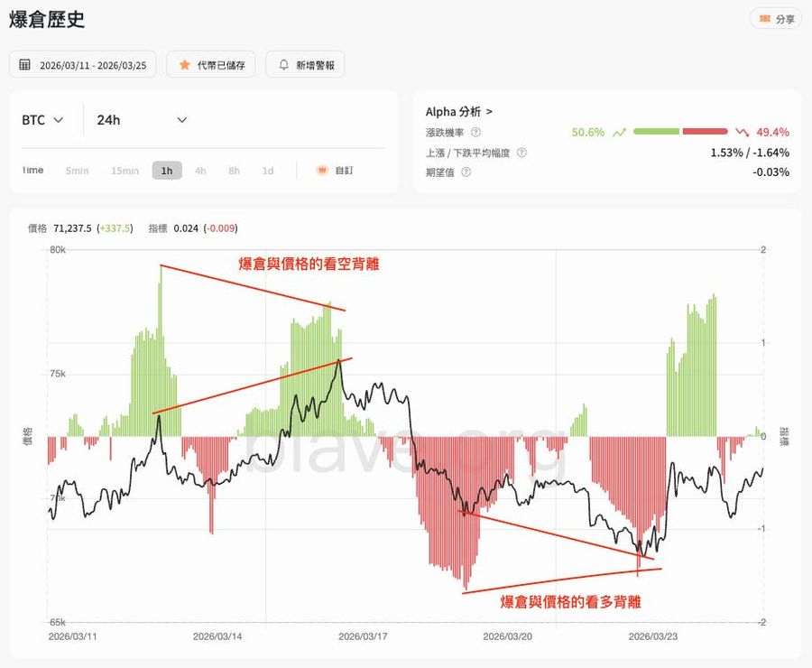This screenshot has width=812, height=668.
Task: Open the calendar icon for date range
Action: [25, 64]
